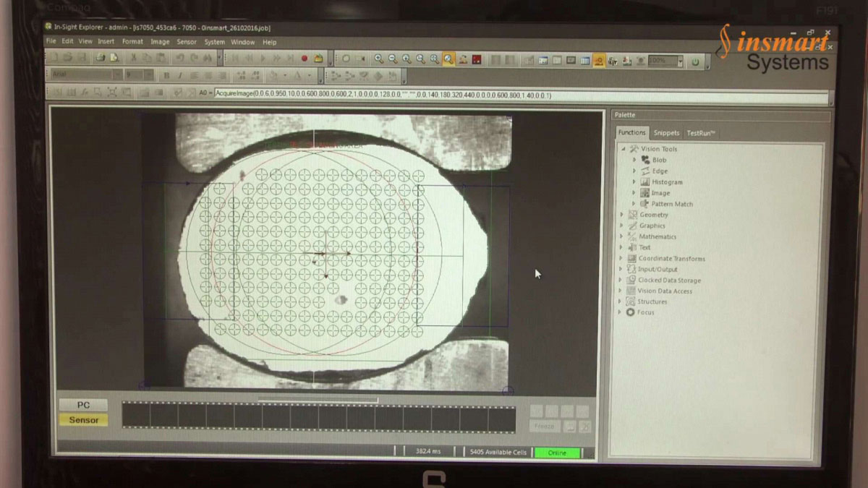The image size is (868, 488).
Task: Click the green Online power icon
Action: click(x=695, y=62)
